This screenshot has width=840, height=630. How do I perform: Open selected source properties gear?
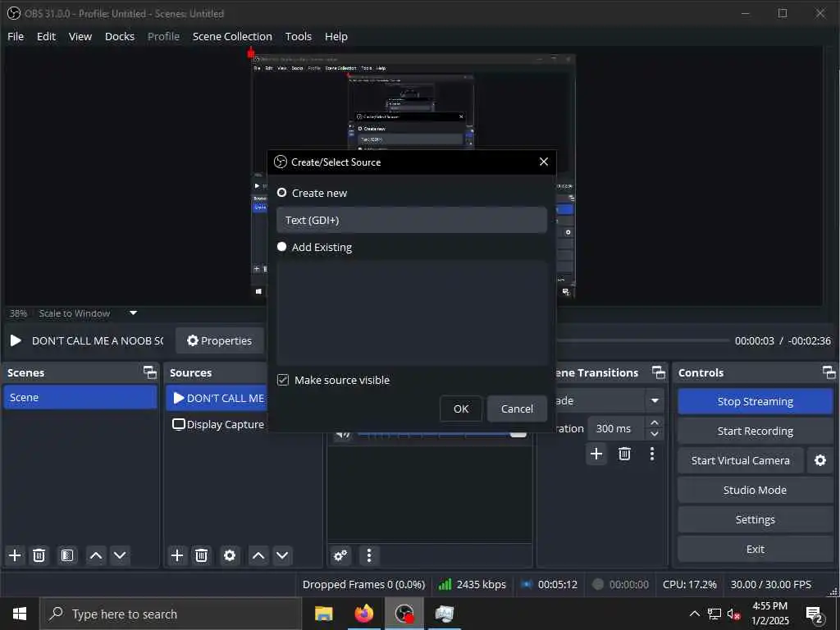pos(230,555)
